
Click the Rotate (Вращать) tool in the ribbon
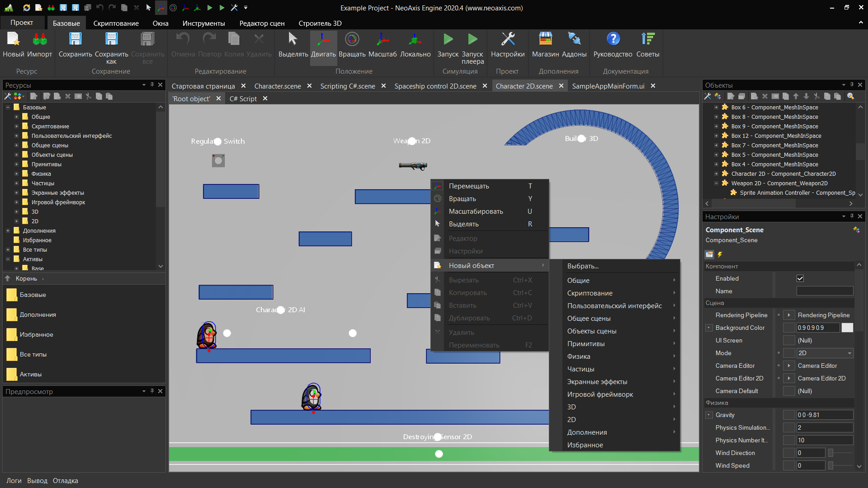point(352,44)
